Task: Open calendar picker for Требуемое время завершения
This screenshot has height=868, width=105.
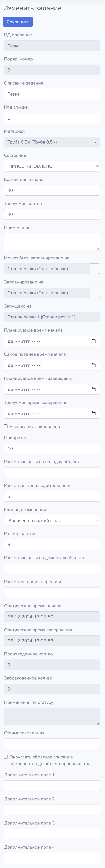Action: [94, 413]
